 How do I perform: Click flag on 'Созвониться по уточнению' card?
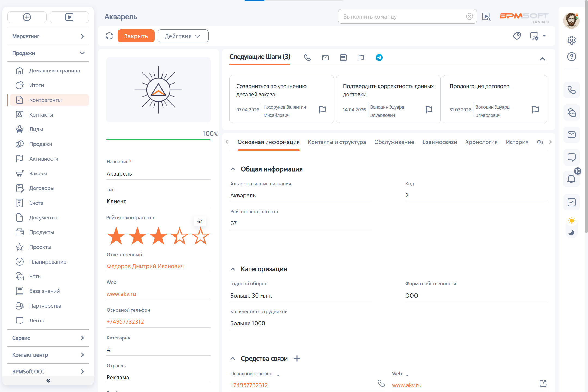(x=322, y=109)
